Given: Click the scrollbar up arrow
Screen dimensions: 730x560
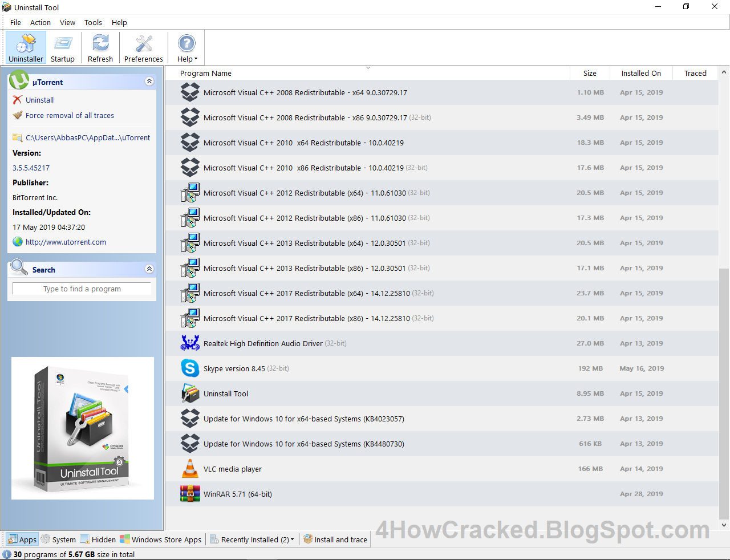Looking at the screenshot, I should coord(724,72).
